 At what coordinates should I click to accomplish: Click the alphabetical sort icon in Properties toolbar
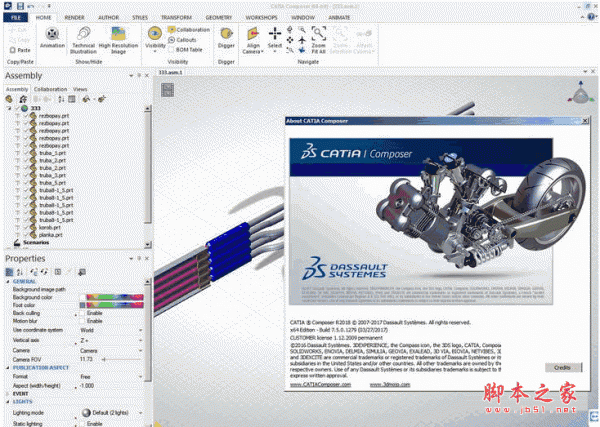(20, 272)
